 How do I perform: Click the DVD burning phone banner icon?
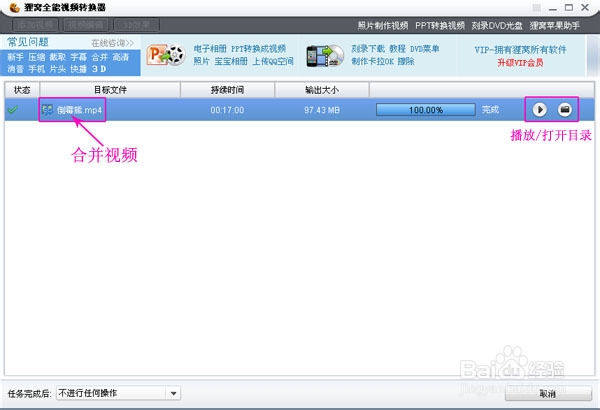[325, 56]
